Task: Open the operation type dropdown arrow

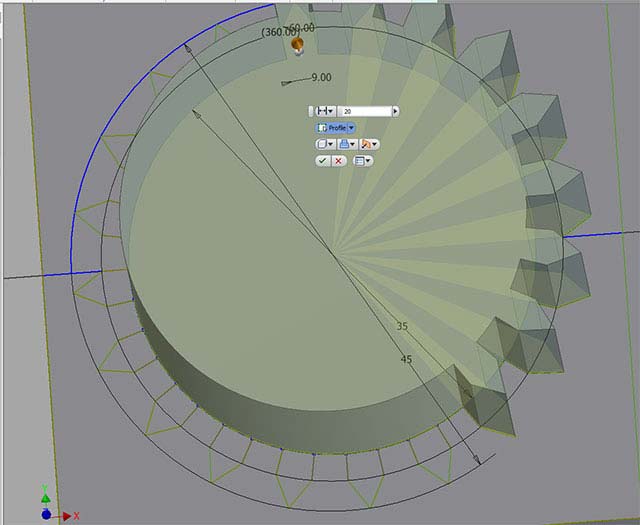Action: [353, 144]
